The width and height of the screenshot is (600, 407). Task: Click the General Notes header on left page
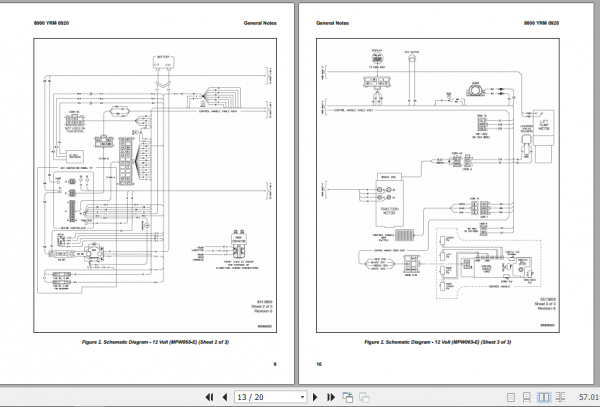[x=260, y=23]
